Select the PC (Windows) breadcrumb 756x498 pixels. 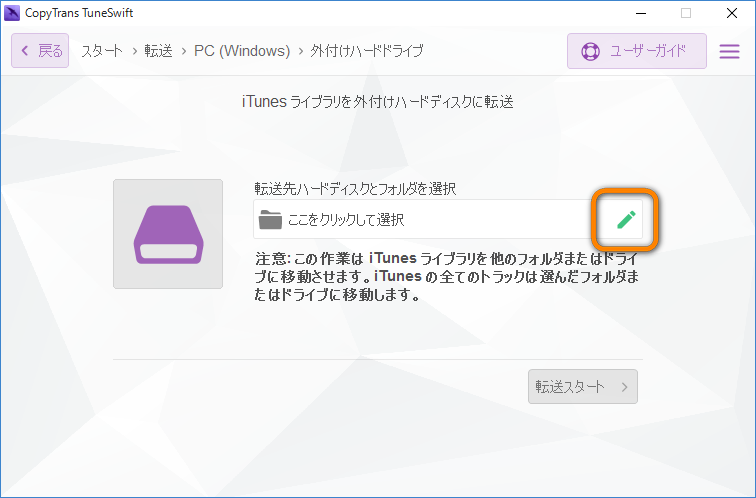tap(242, 51)
